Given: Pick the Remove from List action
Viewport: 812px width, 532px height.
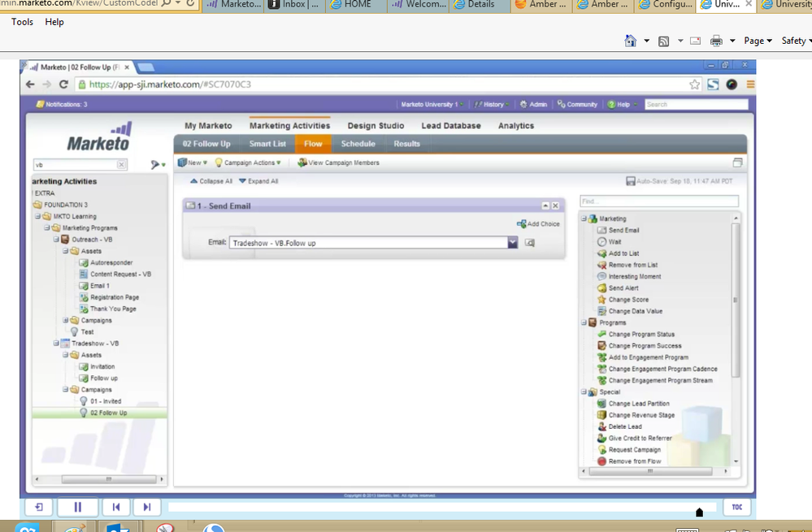Looking at the screenshot, I should [x=627, y=265].
